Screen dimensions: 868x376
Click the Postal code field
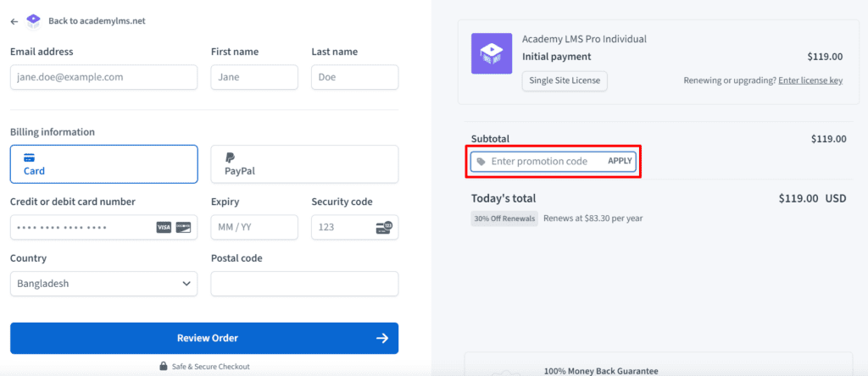(x=304, y=284)
